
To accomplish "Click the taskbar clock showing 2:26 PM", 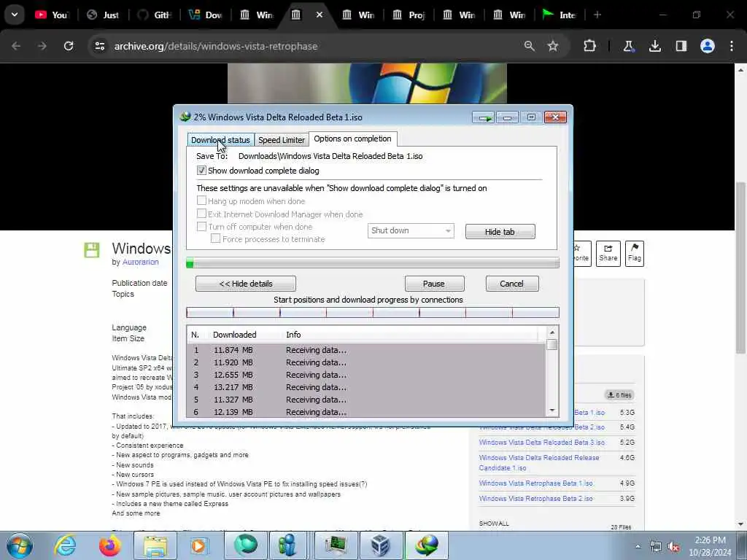I will [710, 546].
